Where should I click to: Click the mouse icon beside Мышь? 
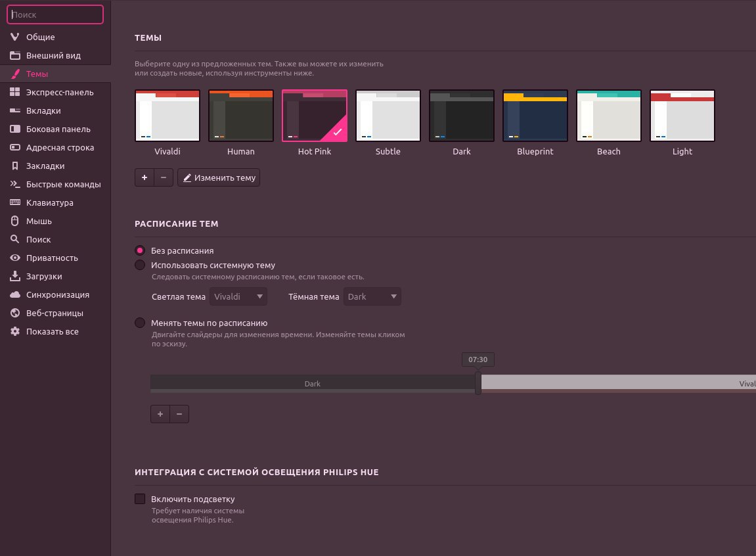pos(15,221)
